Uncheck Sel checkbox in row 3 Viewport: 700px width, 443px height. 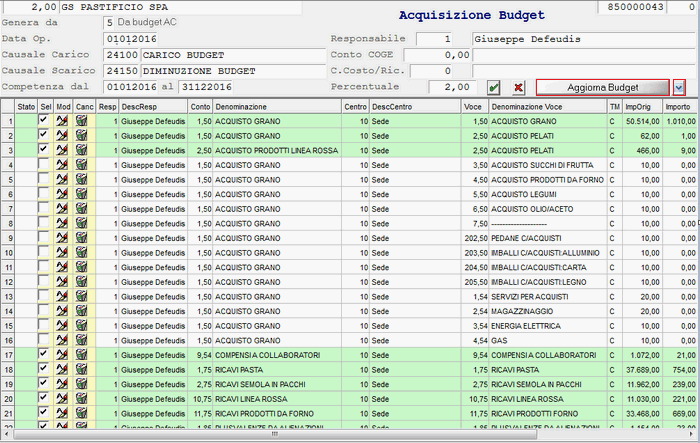click(44, 149)
